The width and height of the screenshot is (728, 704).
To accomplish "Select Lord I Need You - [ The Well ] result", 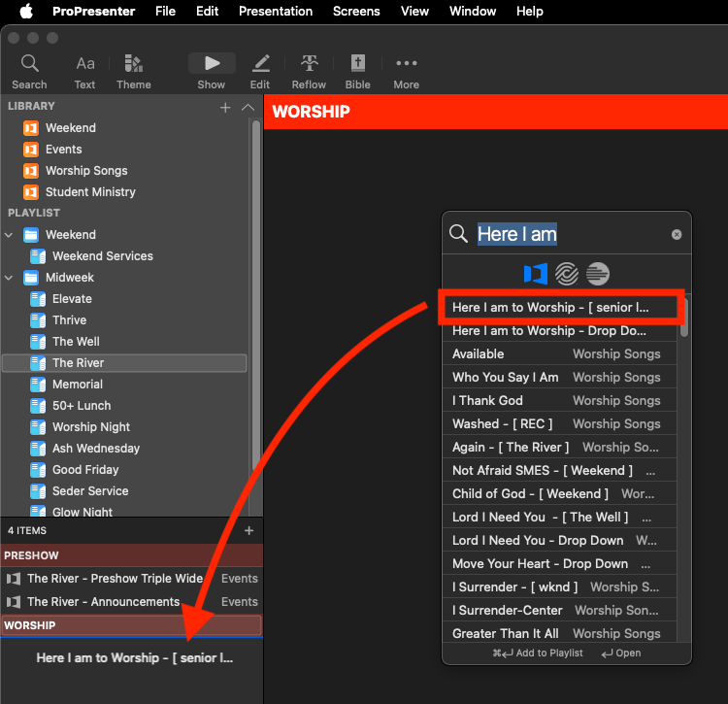I will click(560, 517).
